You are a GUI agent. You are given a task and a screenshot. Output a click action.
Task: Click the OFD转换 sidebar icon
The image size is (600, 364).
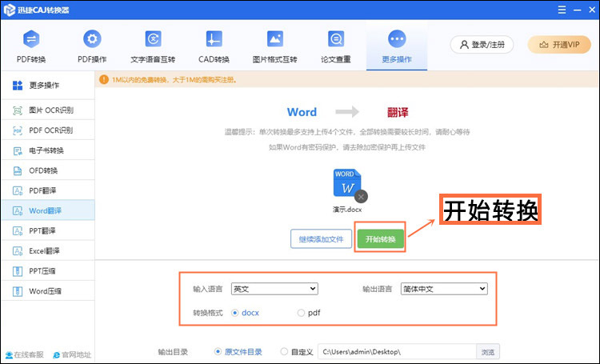[18, 170]
